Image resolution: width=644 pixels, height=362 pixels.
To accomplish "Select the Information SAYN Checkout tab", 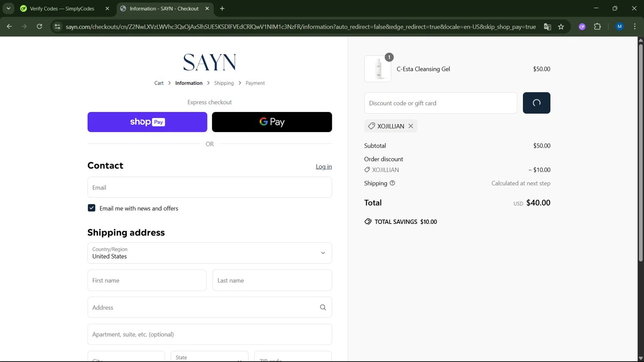I will click(x=165, y=9).
